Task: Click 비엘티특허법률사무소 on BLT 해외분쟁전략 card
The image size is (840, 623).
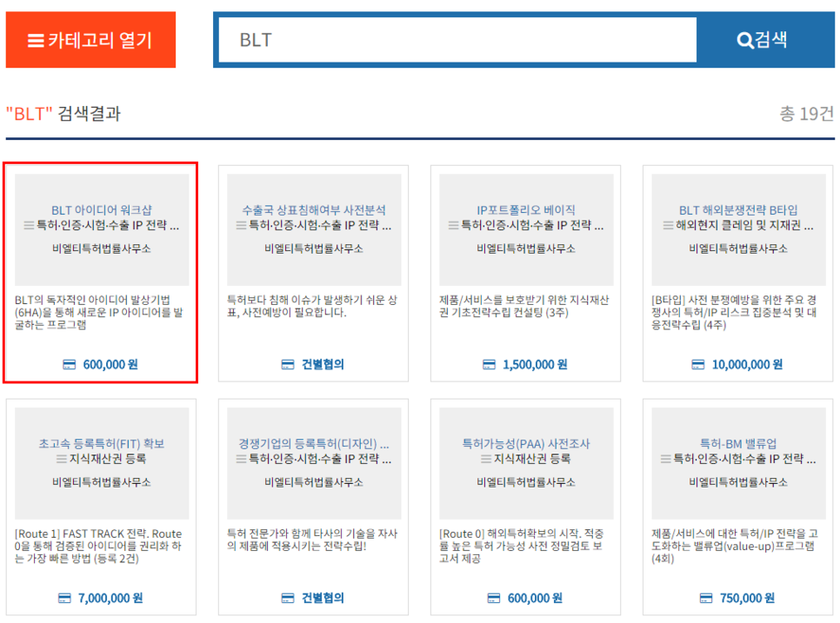Action: click(x=738, y=249)
